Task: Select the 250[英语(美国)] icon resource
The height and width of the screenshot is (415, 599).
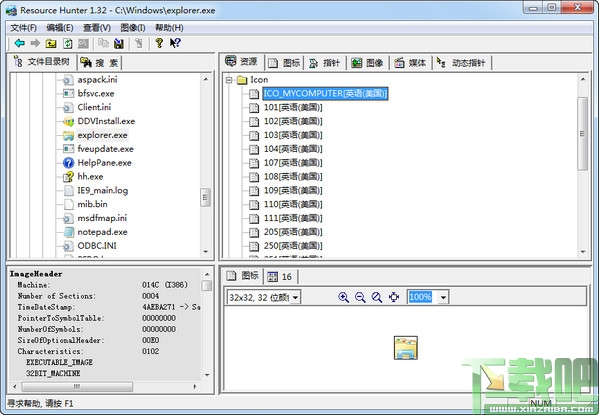Action: point(293,246)
